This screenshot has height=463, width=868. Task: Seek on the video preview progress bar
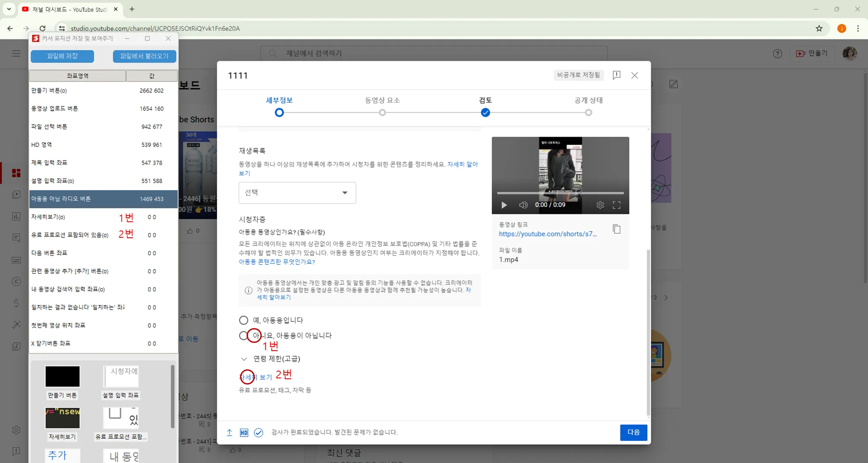tap(560, 193)
